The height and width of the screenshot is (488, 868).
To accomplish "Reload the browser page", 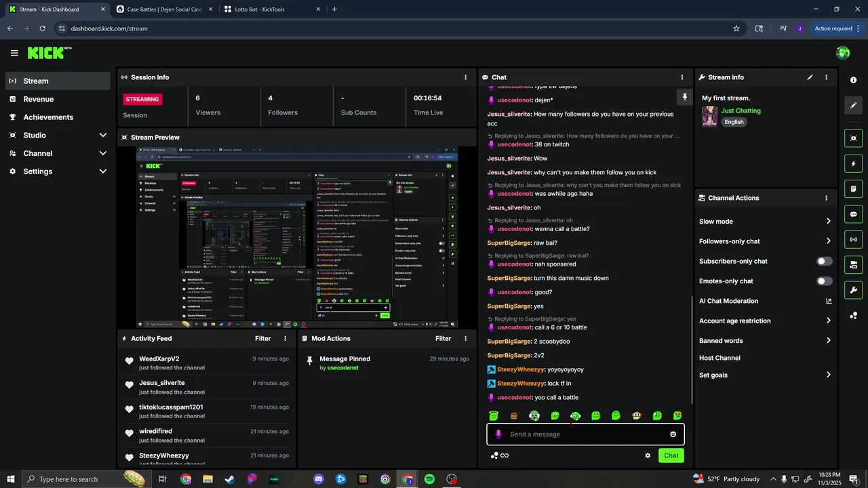I will tap(42, 28).
